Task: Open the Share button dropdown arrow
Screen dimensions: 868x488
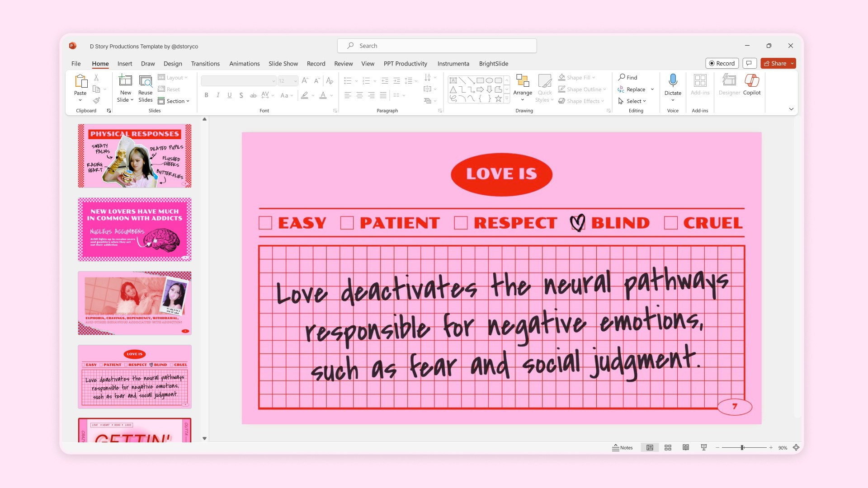Action: click(x=792, y=63)
